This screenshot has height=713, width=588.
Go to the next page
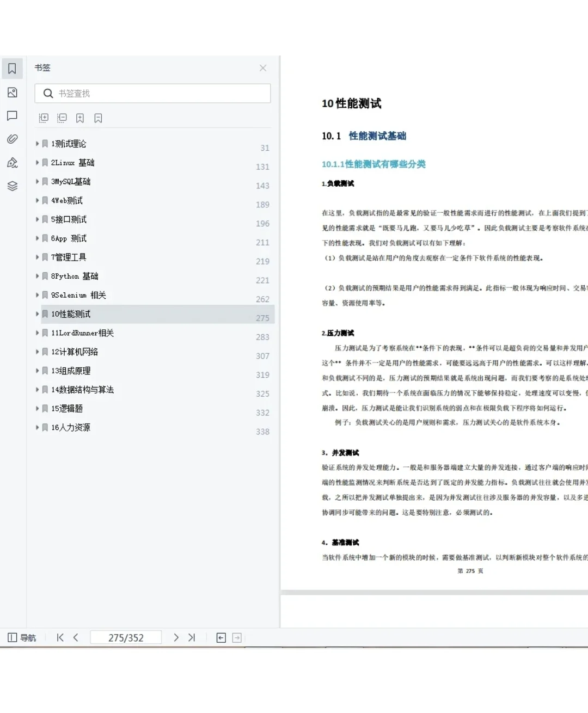176,637
